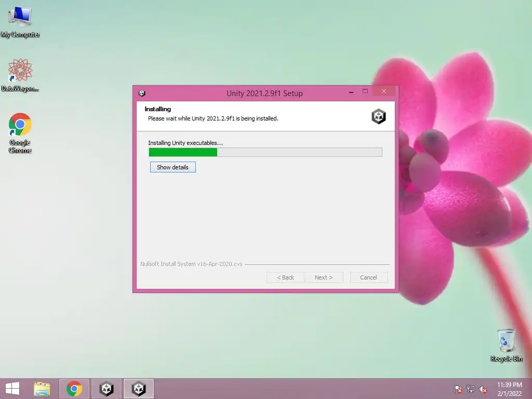Click the Unity cube logo in installer header
Screen dimensions: 532x399
tap(379, 116)
